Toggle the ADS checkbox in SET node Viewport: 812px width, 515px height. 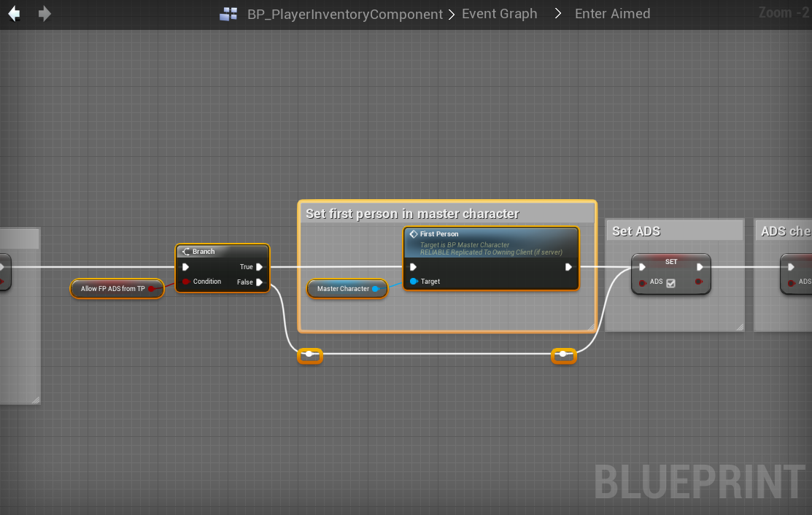(x=670, y=283)
